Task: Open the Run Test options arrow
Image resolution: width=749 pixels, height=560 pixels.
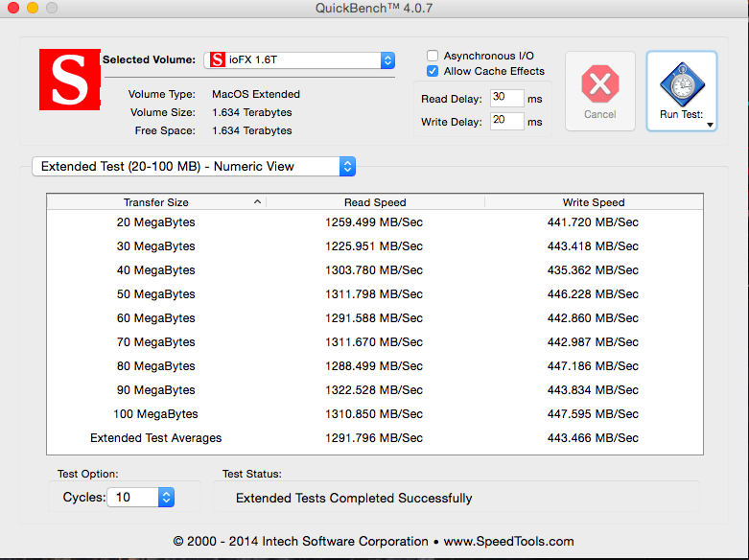Action: click(710, 125)
